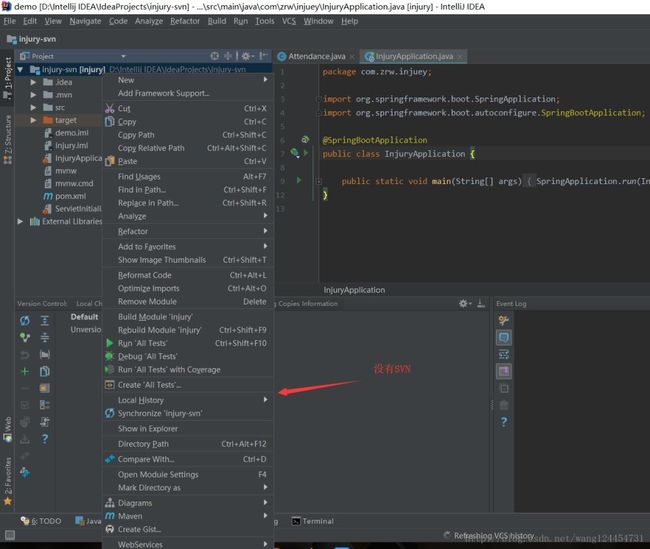Click the Copy icon in context menu
650x549 pixels.
(x=109, y=122)
